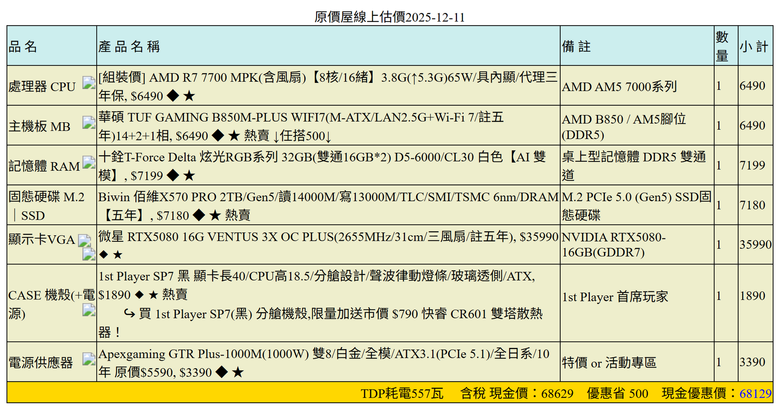Click the Biwin 佰維X570 PRO 2TB description

click(x=328, y=205)
